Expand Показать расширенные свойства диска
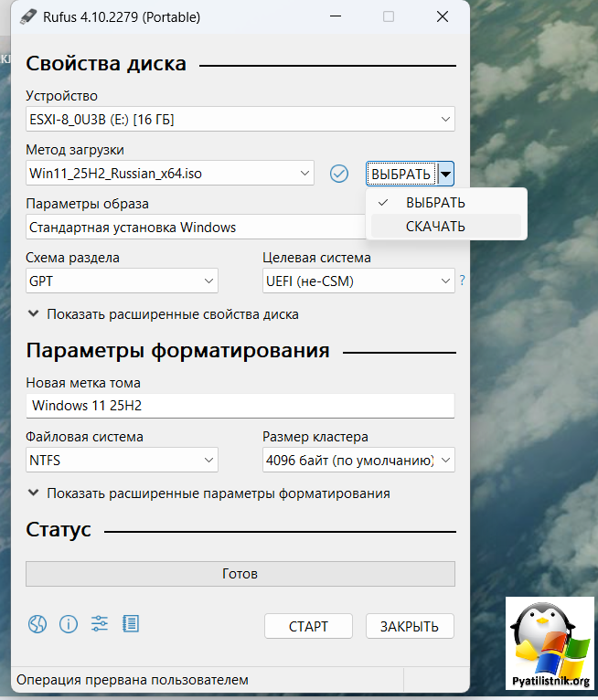This screenshot has width=598, height=700. pos(163,314)
